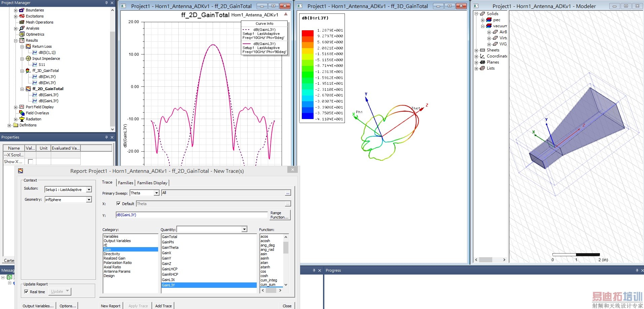
Task: Toggle the Real time update checkbox
Action: click(x=26, y=292)
